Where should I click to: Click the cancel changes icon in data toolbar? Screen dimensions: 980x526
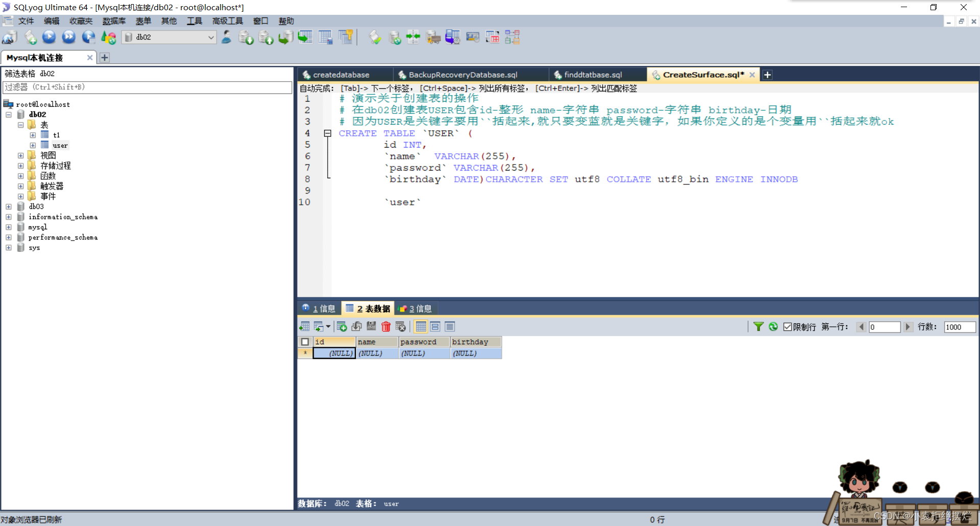click(x=401, y=327)
